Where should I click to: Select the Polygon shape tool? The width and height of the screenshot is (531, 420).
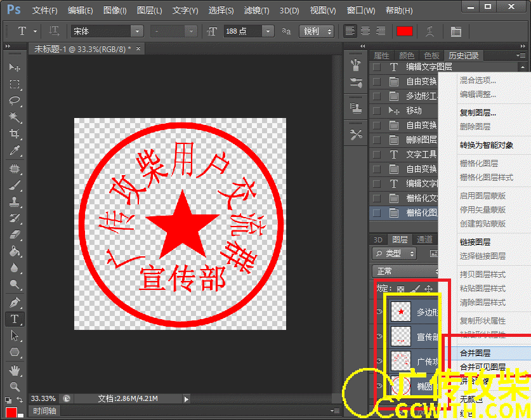click(15, 352)
